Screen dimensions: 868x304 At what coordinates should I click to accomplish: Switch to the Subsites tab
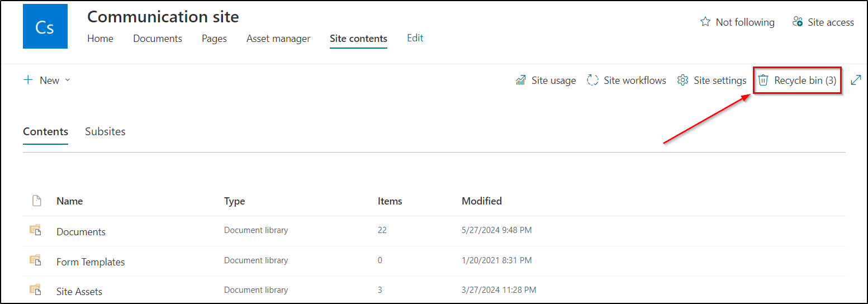(105, 132)
